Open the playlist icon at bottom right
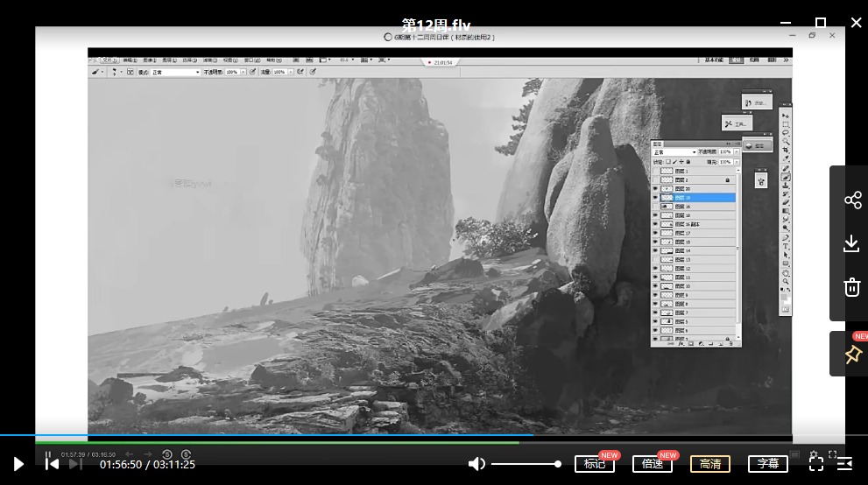 844,464
